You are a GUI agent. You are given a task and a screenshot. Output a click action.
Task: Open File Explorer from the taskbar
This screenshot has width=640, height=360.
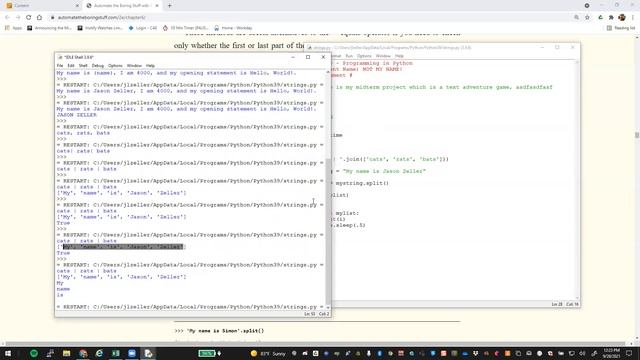pyautogui.click(x=67, y=353)
